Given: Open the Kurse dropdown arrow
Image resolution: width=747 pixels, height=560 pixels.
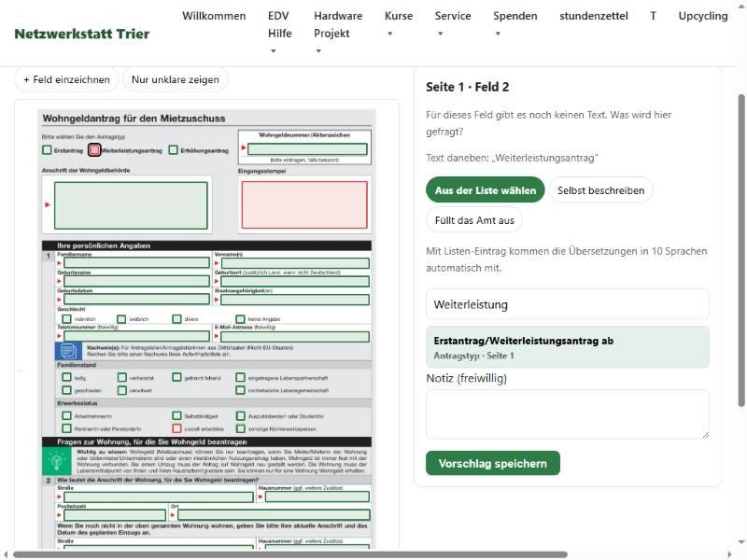Looking at the screenshot, I should (389, 34).
